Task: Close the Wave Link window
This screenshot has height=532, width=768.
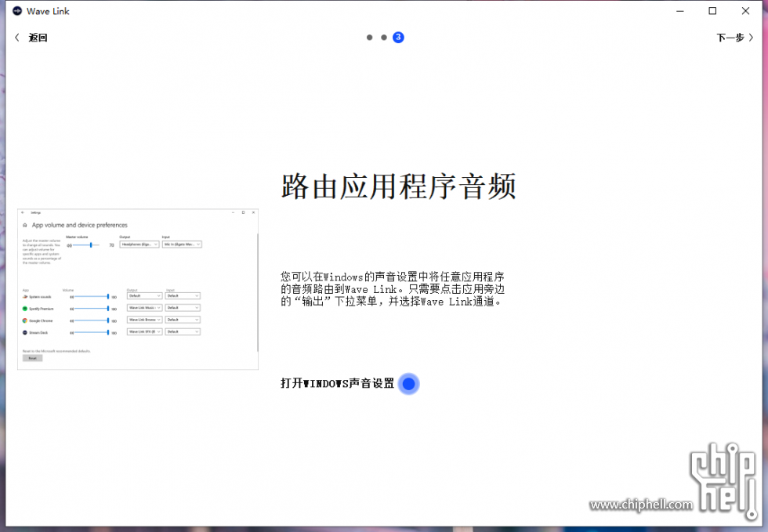Action: (x=745, y=11)
